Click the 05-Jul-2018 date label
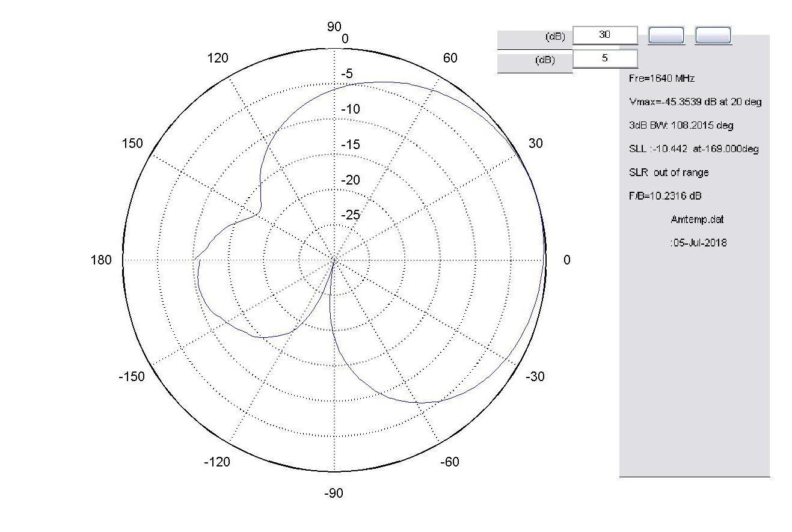Viewport: 792px width, 532px height. click(698, 243)
